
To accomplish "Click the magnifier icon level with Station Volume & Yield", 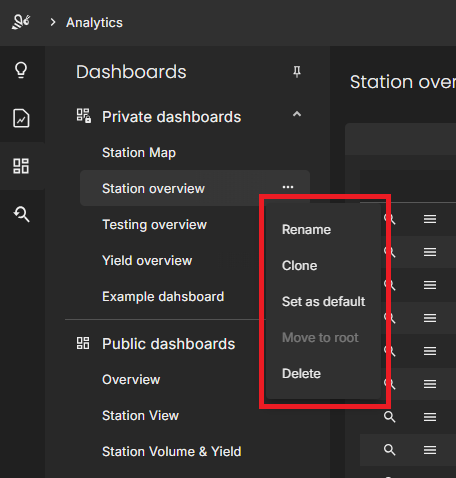I will [x=390, y=450].
